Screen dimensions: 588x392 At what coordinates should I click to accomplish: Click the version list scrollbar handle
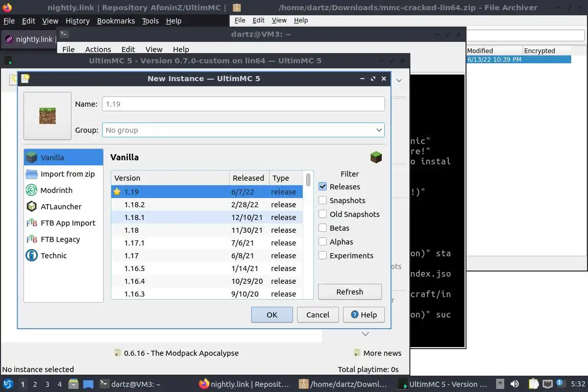click(308, 180)
